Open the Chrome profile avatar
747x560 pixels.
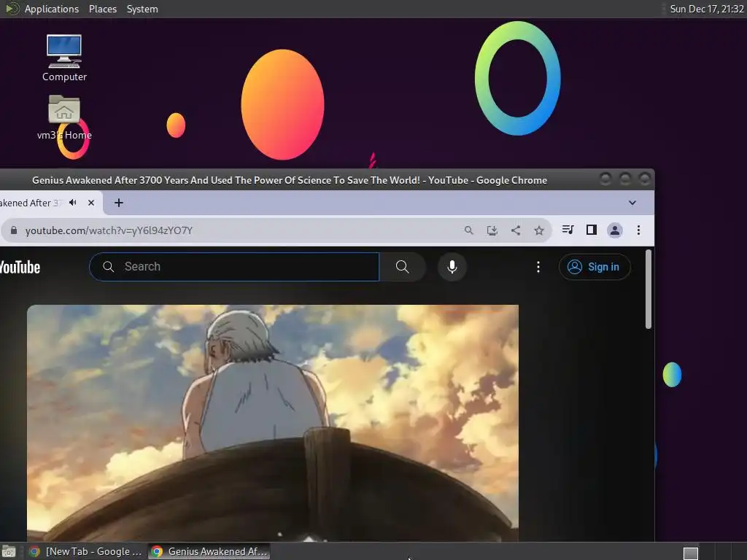pos(614,230)
